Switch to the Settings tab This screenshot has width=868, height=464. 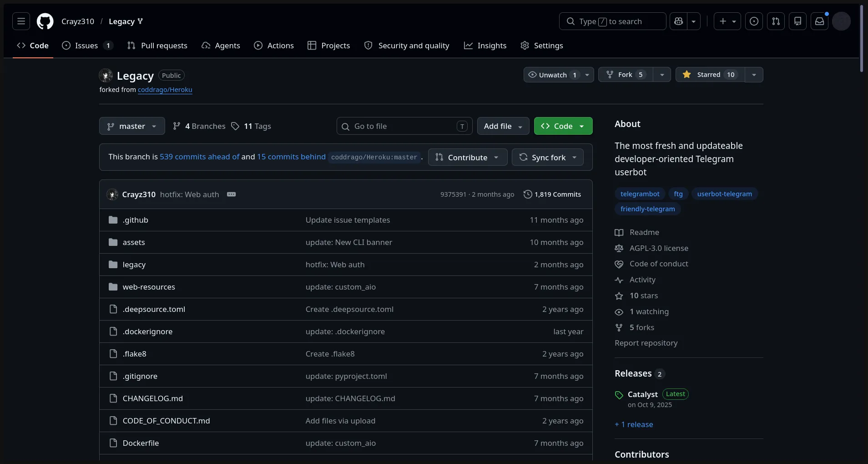pos(542,46)
